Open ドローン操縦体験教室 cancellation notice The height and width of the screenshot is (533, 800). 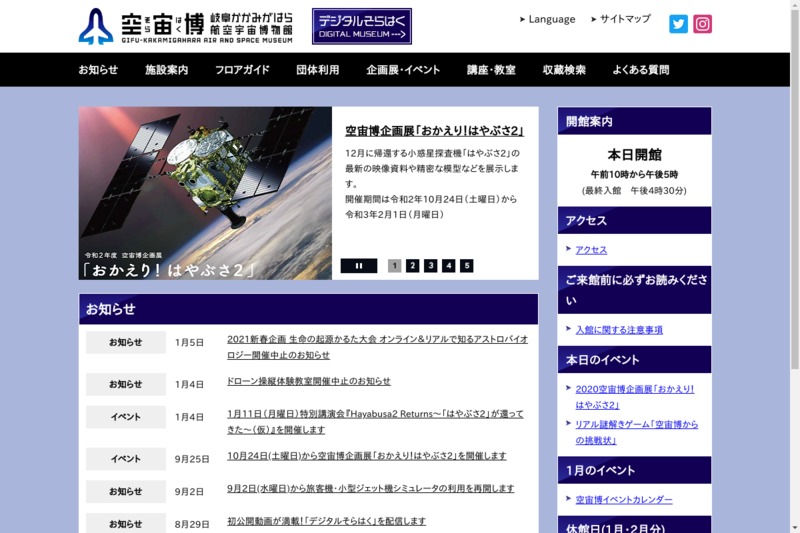point(309,381)
